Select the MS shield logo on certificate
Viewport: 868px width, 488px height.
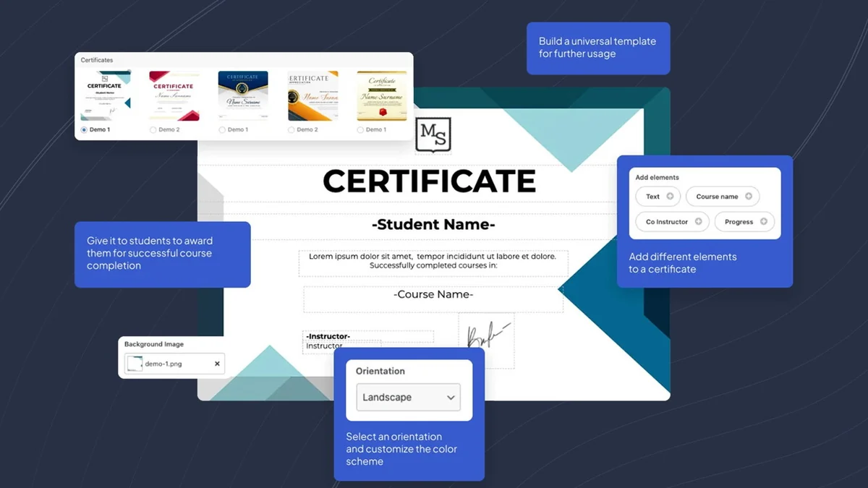point(433,135)
